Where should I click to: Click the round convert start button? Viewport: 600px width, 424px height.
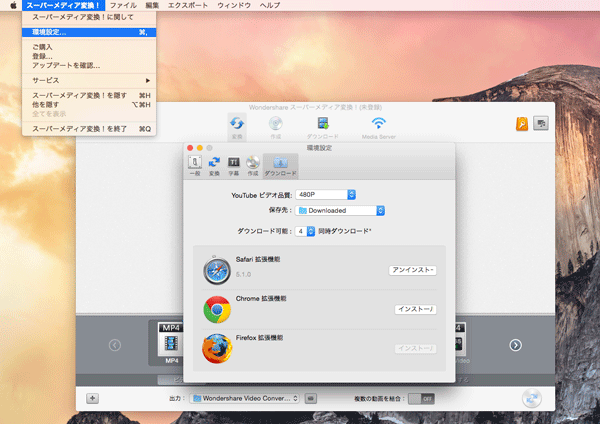[532, 398]
